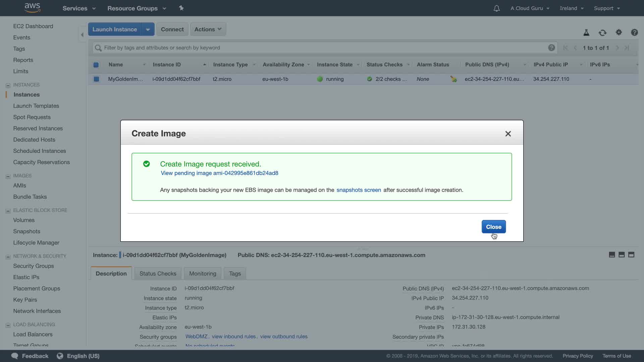Uncheck the MyGoldenImage instance row checkbox
This screenshot has width=644, height=362.
pyautogui.click(x=96, y=79)
